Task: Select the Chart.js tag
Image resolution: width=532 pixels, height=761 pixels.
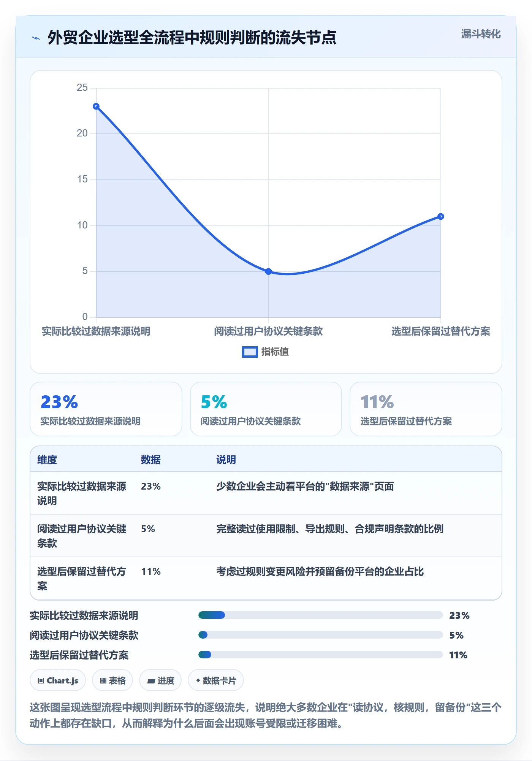Action: (x=58, y=680)
